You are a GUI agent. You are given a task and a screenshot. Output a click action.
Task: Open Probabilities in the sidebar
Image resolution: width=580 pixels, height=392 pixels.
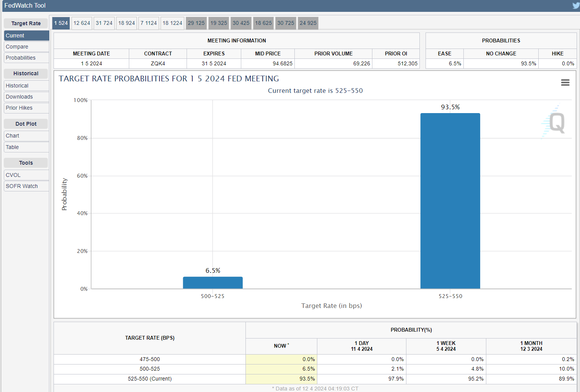[27, 58]
